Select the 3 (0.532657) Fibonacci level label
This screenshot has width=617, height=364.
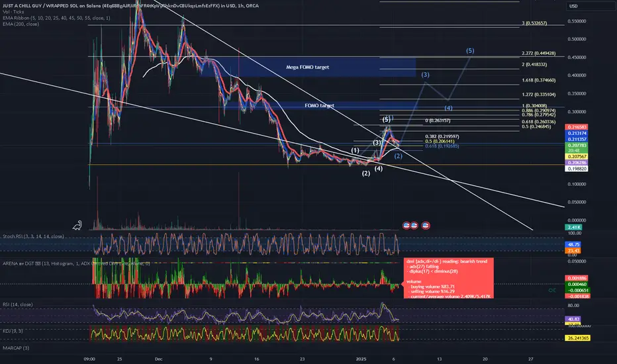534,23
